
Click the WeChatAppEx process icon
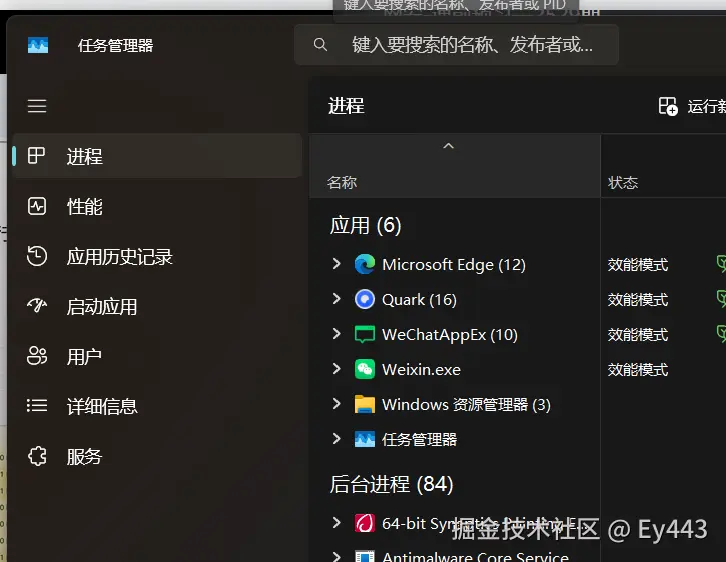pyautogui.click(x=364, y=334)
